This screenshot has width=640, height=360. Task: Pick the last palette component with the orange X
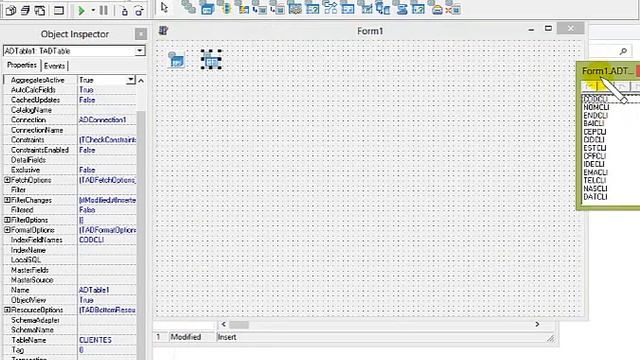pyautogui.click(x=453, y=8)
